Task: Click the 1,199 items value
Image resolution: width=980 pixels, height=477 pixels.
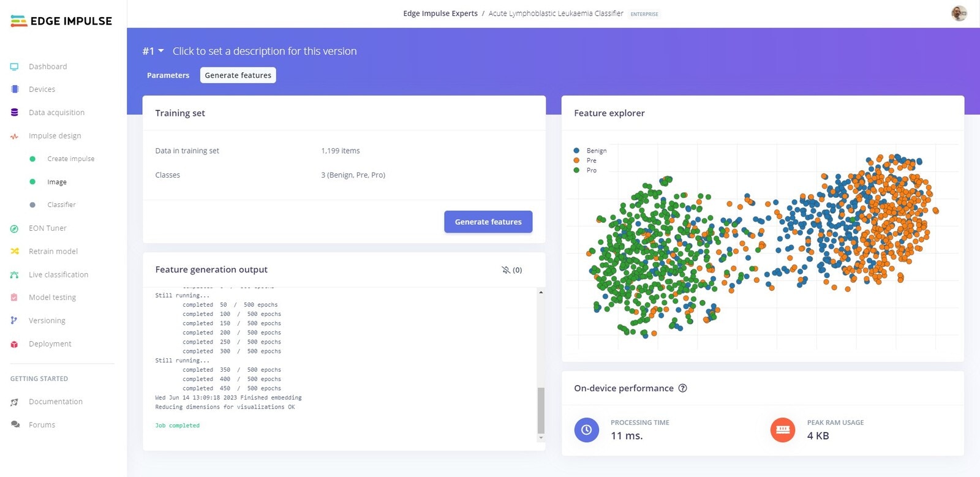Action: 341,151
